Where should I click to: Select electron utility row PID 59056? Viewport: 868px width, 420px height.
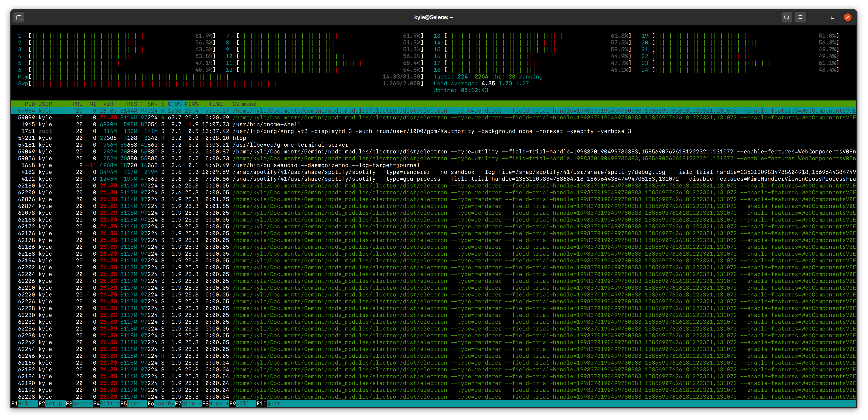[x=433, y=158]
